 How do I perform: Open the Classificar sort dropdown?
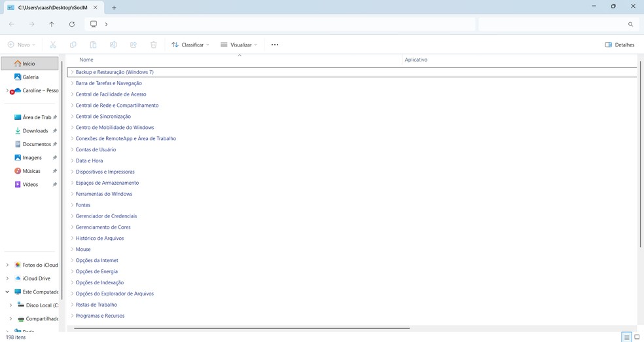pos(190,45)
